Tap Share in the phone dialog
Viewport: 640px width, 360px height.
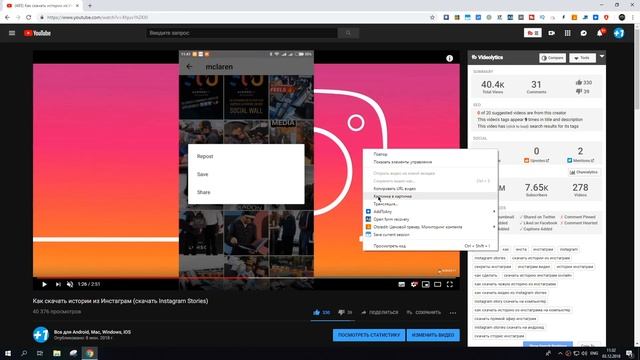coord(246,192)
